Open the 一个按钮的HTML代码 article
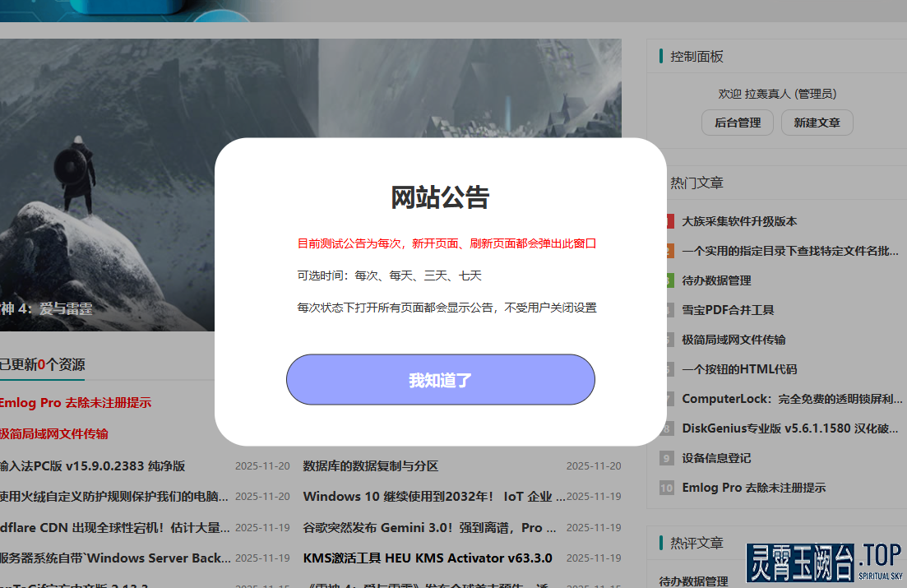 tap(739, 369)
